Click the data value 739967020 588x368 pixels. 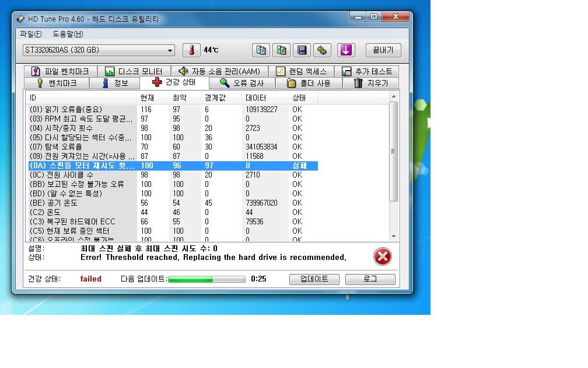click(x=261, y=203)
